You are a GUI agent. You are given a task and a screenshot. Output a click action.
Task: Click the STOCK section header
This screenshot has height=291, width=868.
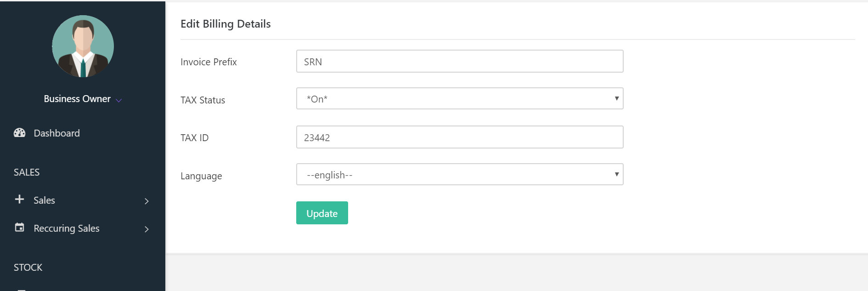tap(28, 268)
